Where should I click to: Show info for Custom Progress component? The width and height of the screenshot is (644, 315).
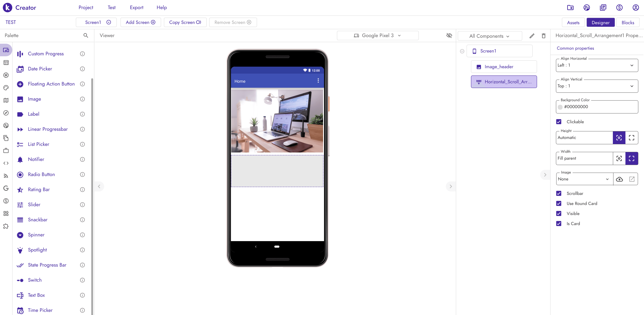click(82, 54)
